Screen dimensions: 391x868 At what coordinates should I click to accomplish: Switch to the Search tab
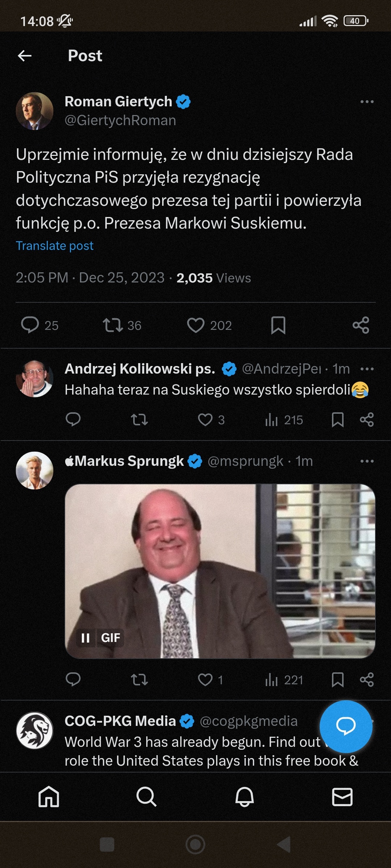coord(146,797)
